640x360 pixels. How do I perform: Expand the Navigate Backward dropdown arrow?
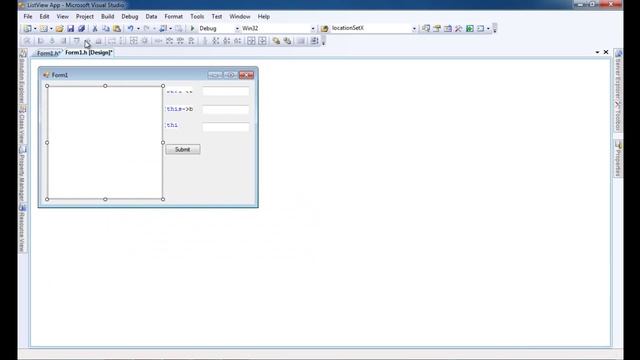[171, 29]
